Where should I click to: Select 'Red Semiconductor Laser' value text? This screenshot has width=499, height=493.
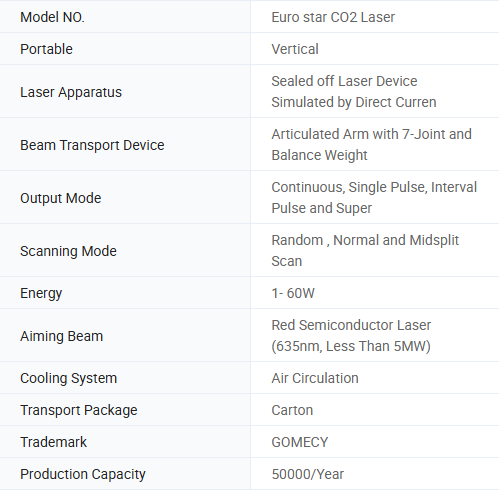(351, 325)
